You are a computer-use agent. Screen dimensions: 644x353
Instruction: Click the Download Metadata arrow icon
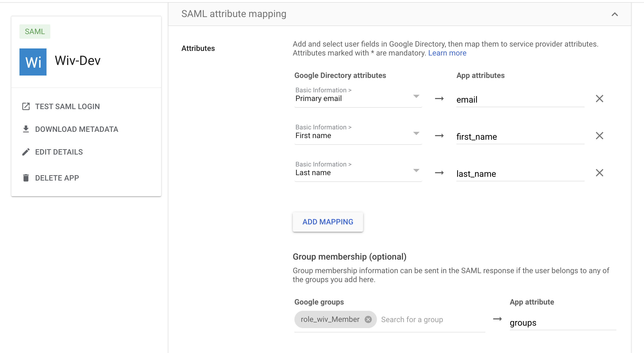pyautogui.click(x=26, y=129)
